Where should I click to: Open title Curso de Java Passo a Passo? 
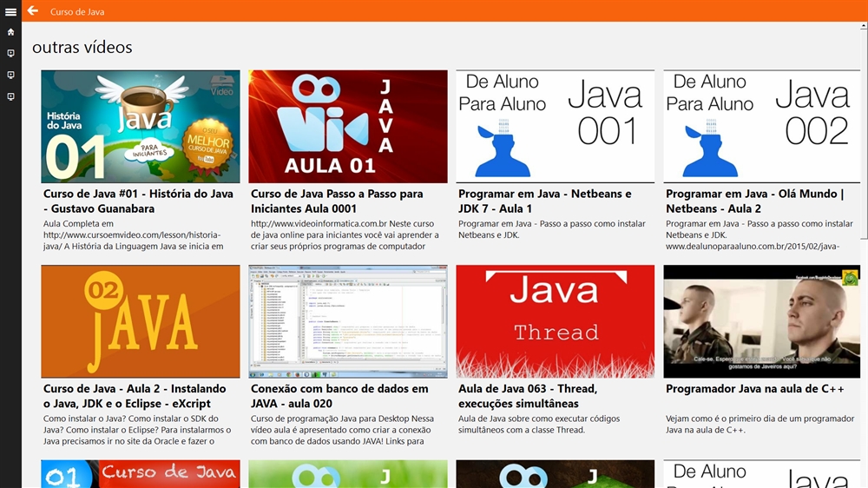click(337, 201)
